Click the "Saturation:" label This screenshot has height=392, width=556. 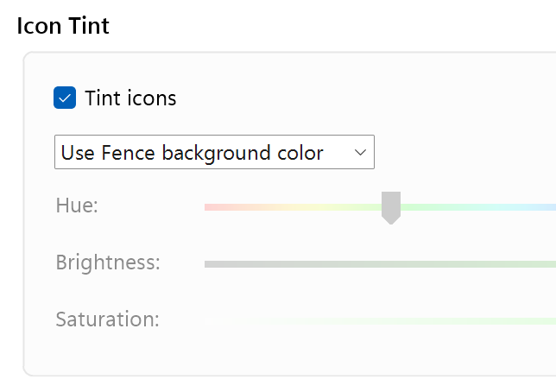107,319
